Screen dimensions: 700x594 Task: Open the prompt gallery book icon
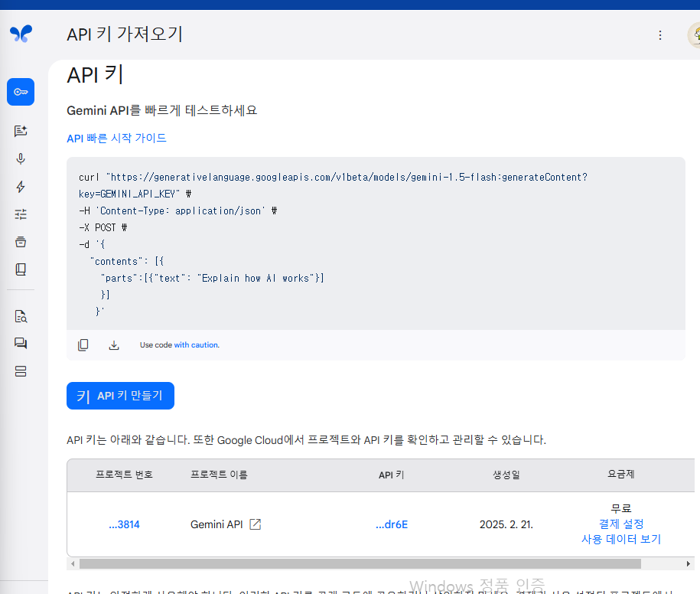[x=21, y=269]
